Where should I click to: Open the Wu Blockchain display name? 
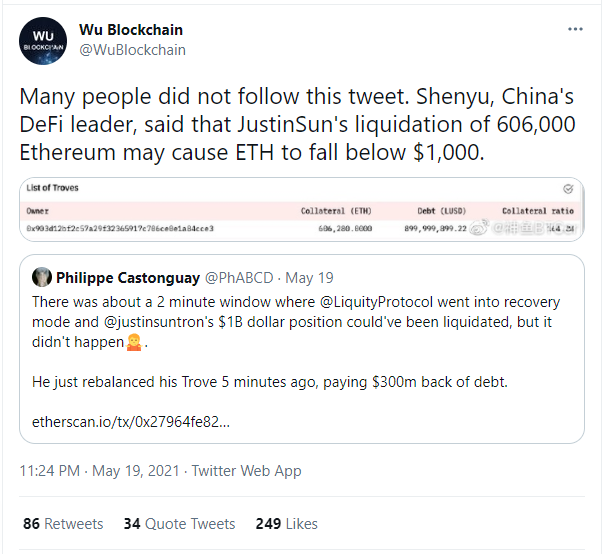130,30
